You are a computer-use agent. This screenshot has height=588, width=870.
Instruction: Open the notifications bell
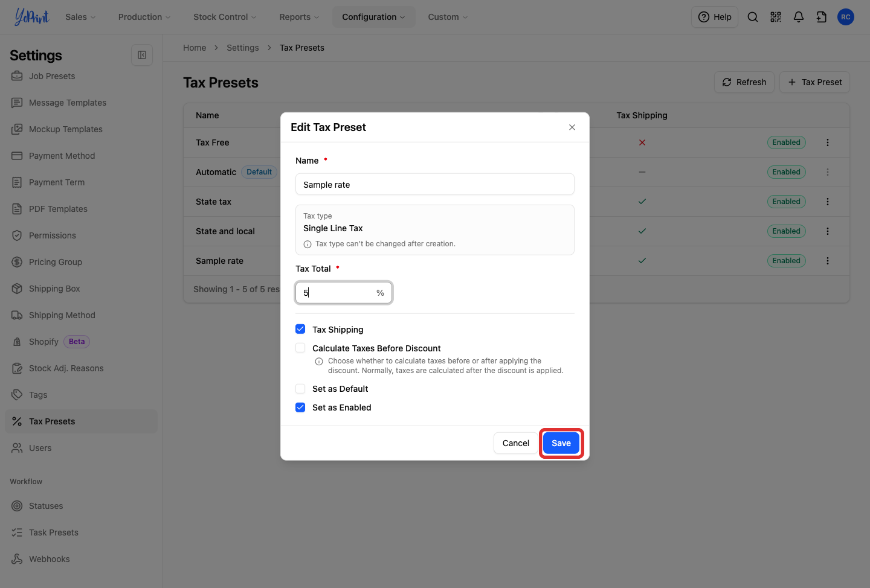tap(799, 17)
